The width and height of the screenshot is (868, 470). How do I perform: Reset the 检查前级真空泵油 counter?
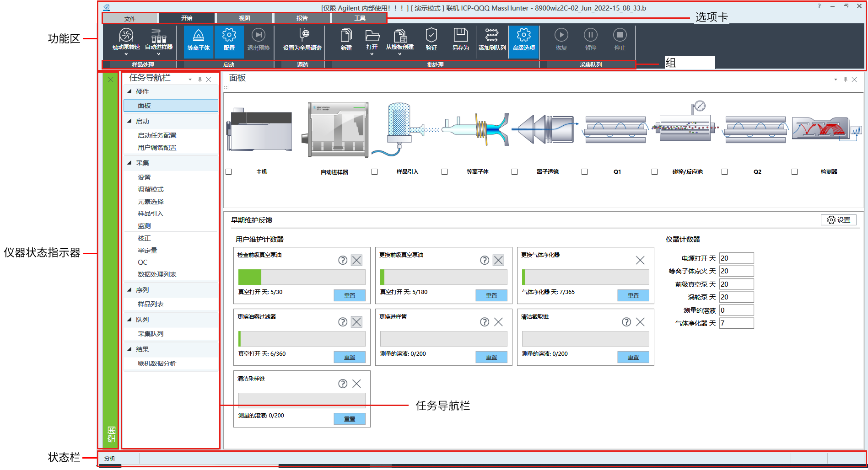350,295
